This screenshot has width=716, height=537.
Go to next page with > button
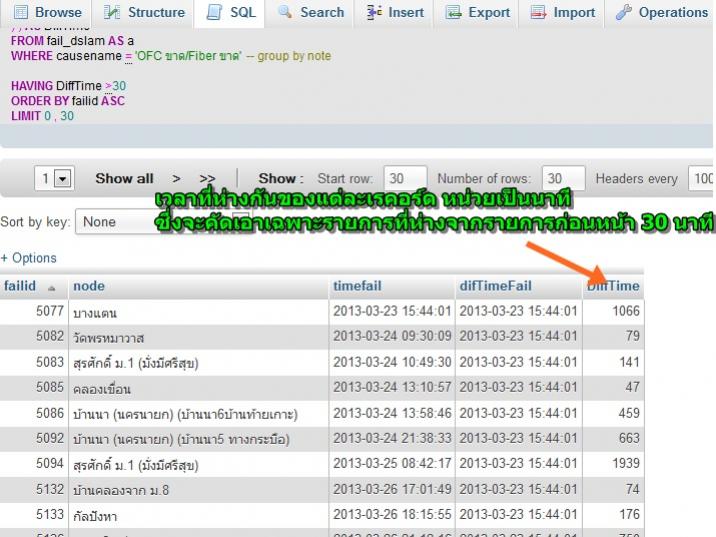click(176, 179)
